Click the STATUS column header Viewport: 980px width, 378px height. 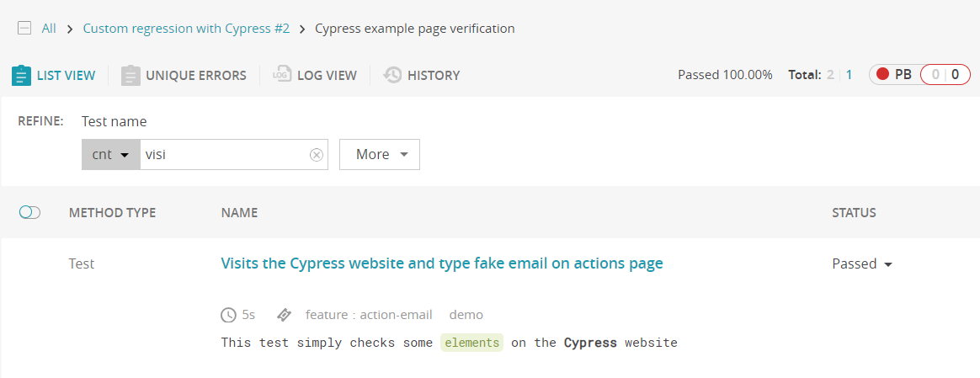[x=854, y=212]
